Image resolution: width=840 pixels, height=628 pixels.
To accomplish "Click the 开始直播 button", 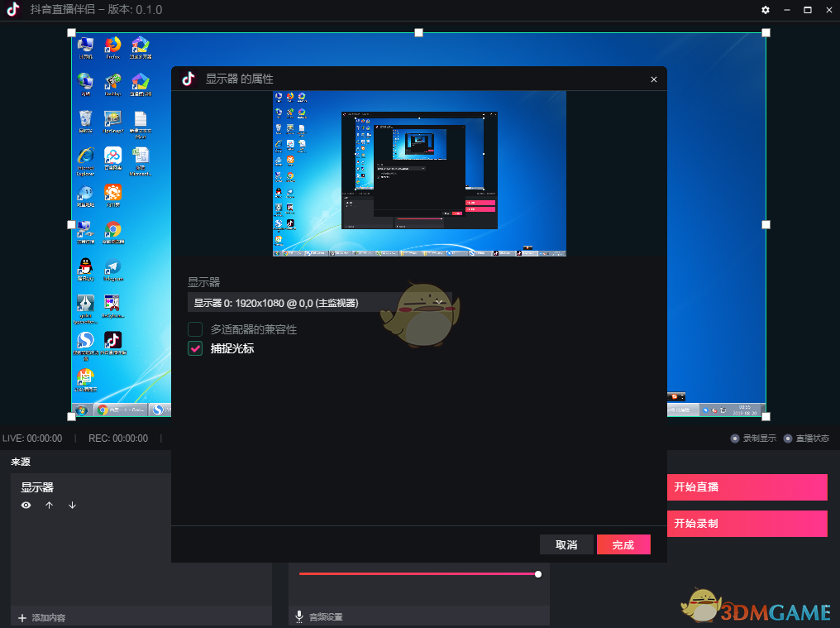I will [747, 487].
